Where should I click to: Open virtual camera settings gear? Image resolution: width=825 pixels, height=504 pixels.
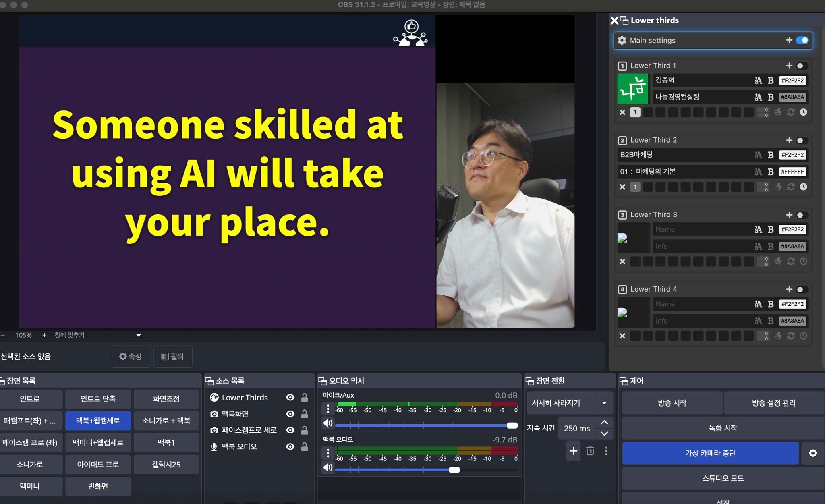point(813,453)
